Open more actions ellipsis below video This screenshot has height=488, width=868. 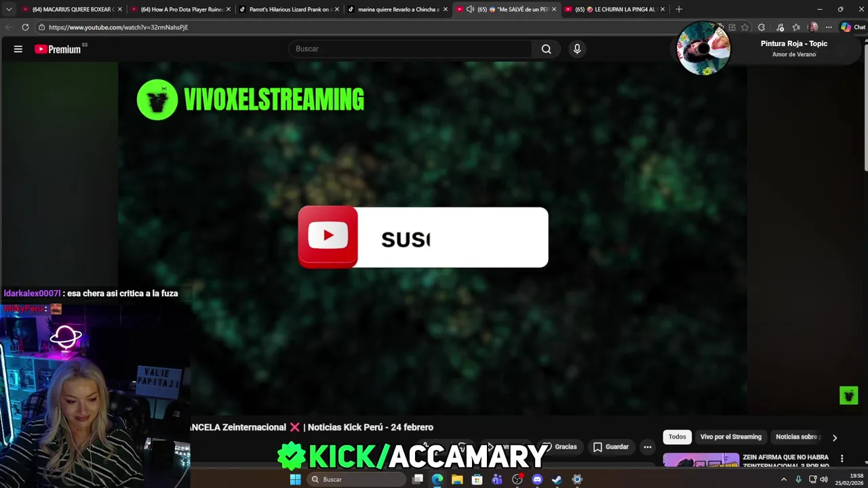click(648, 447)
